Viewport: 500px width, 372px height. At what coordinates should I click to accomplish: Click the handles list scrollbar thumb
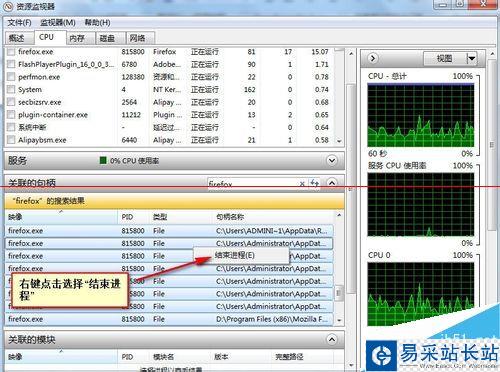point(338,293)
